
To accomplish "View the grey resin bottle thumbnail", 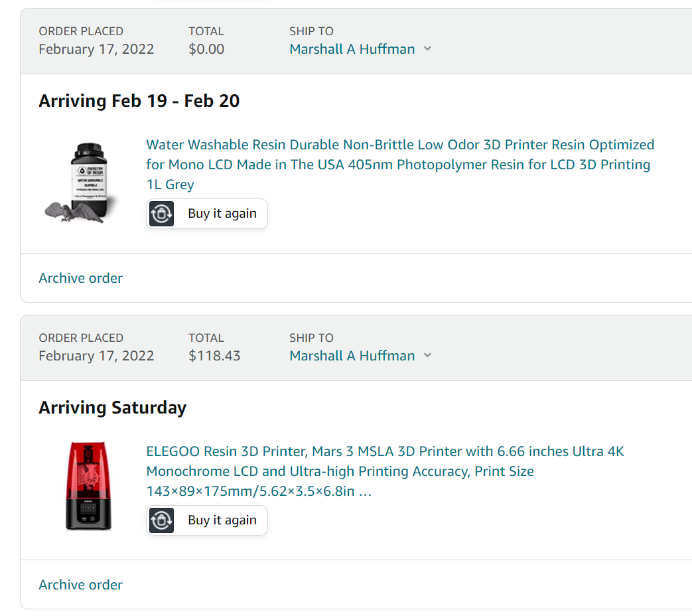I will (x=82, y=183).
